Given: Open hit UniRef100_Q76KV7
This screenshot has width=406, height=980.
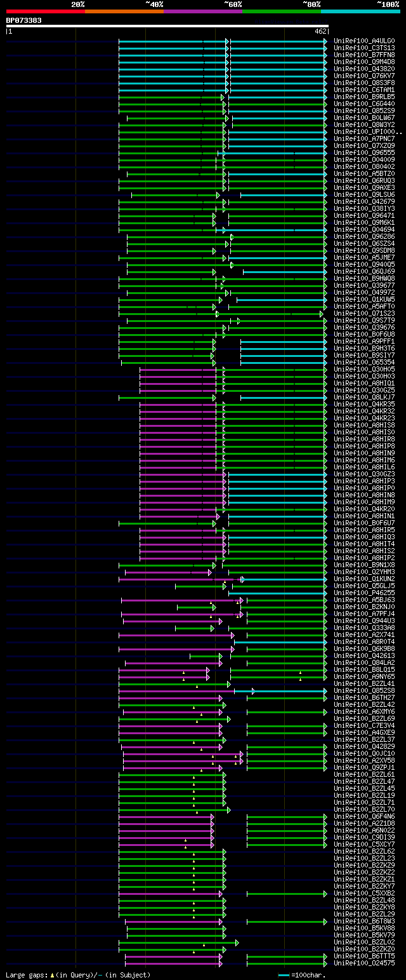Looking at the screenshot, I should [x=364, y=76].
